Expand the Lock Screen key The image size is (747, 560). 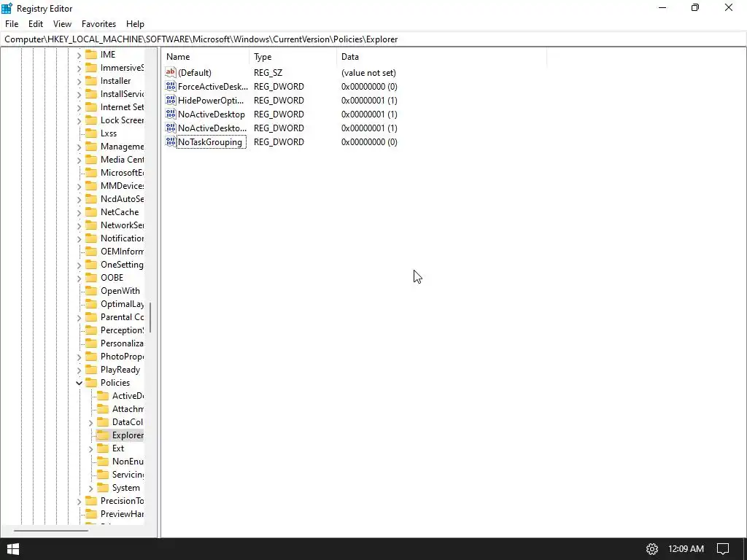pyautogui.click(x=79, y=121)
